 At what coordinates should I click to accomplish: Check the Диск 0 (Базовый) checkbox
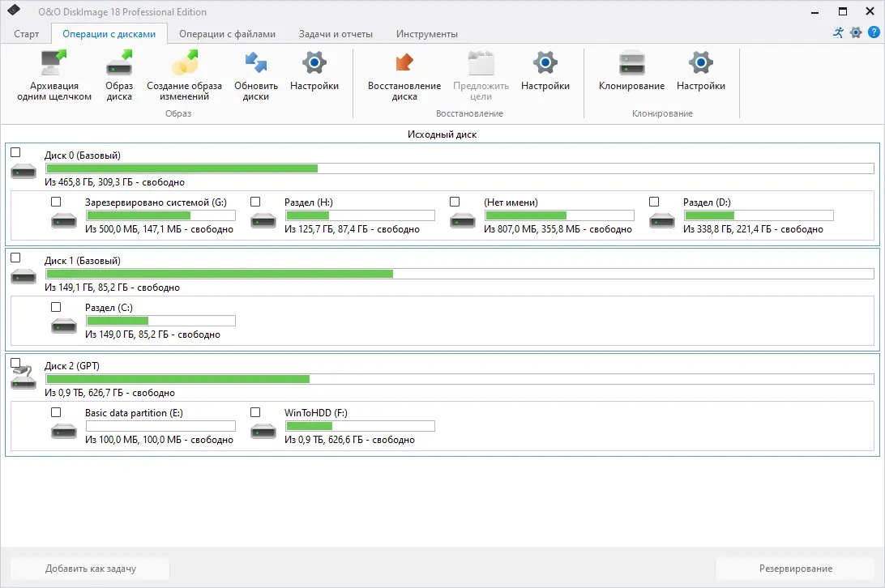[16, 152]
